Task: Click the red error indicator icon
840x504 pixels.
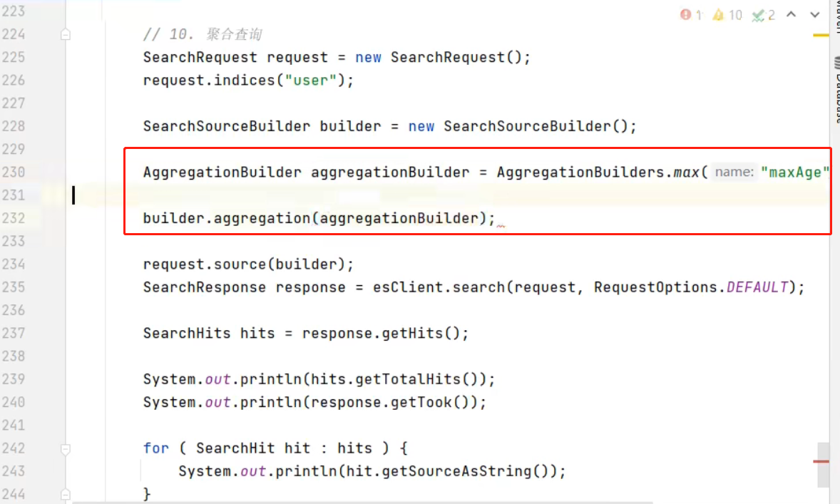Action: (x=685, y=14)
